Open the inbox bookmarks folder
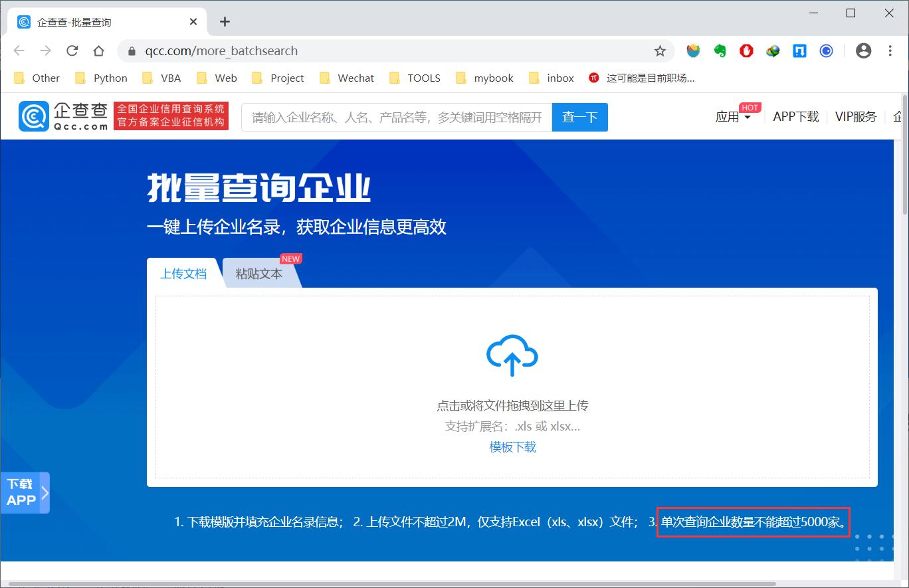This screenshot has width=909, height=588. (551, 78)
